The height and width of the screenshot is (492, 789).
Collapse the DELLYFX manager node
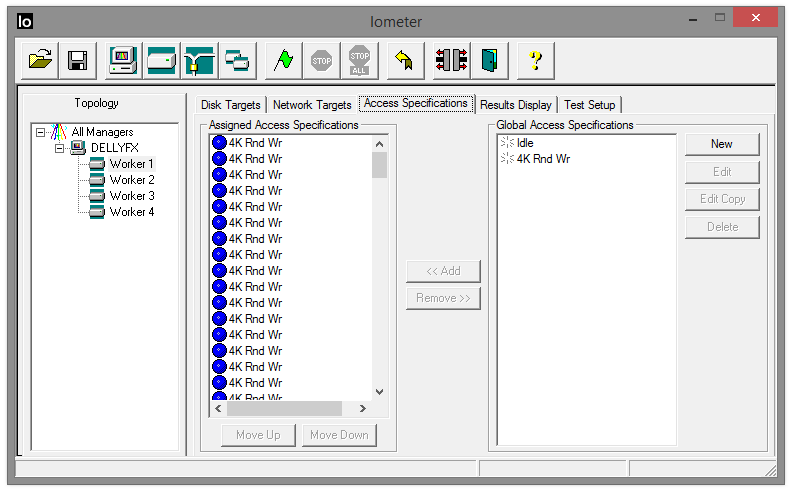(59, 148)
